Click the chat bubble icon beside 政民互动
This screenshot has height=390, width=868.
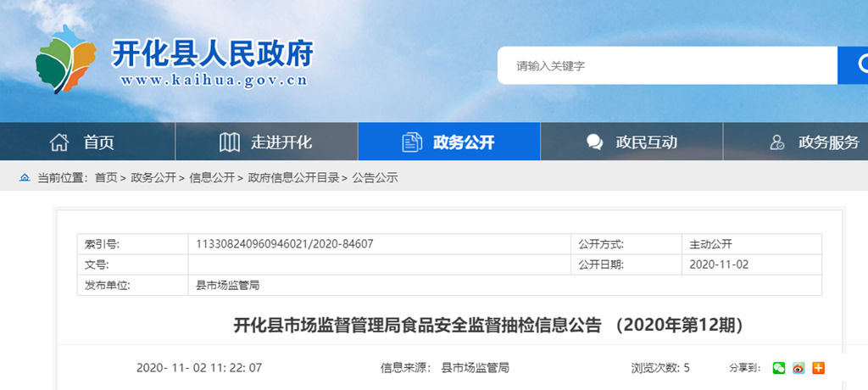tap(594, 142)
